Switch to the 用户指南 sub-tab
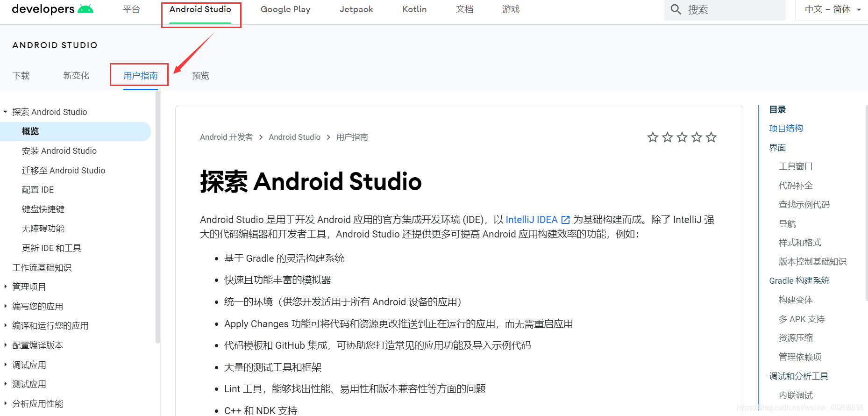The height and width of the screenshot is (416, 868). click(141, 75)
